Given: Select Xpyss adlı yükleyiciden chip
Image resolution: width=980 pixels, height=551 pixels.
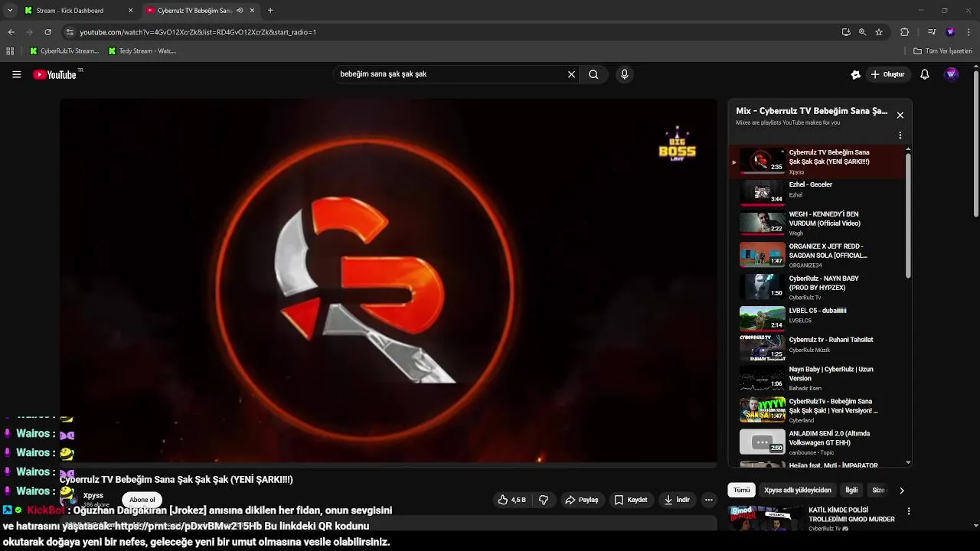Looking at the screenshot, I should pos(797,490).
